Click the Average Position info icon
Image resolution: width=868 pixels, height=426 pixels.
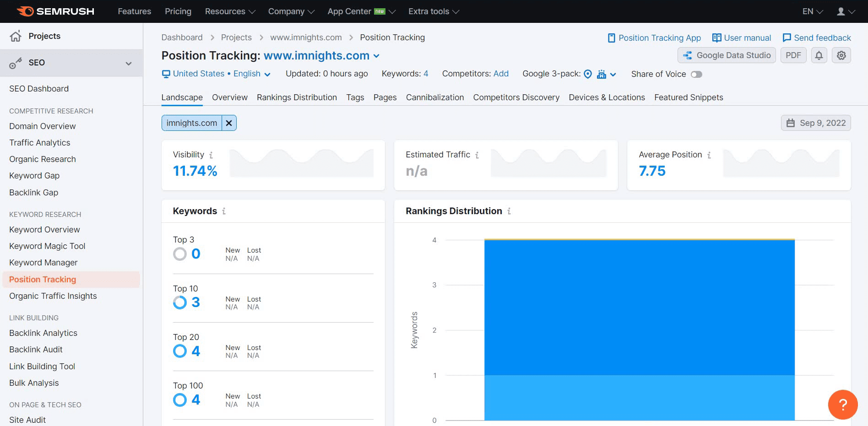point(709,155)
